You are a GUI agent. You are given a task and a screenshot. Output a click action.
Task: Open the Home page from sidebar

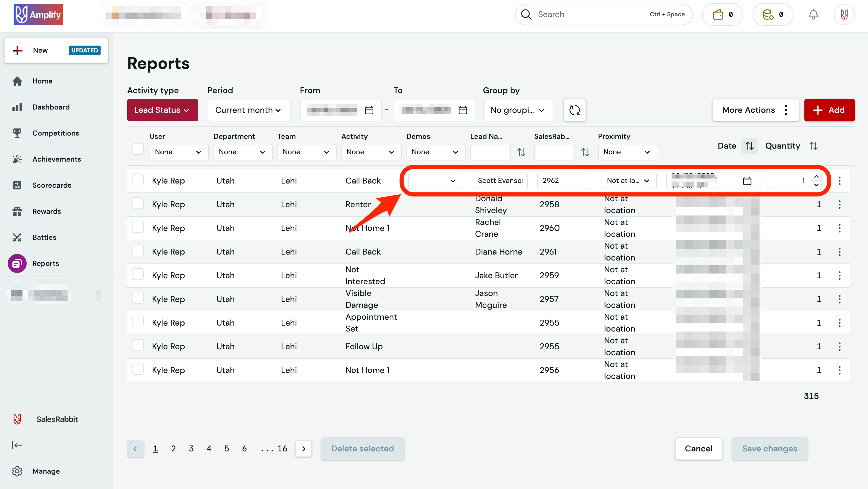42,81
